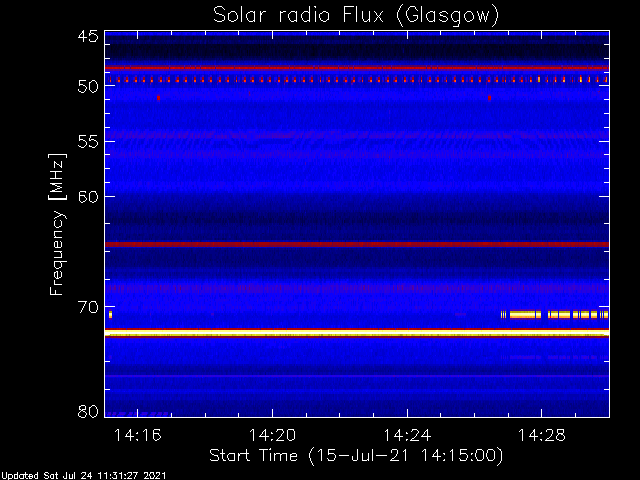This screenshot has height=480, width=640.
Task: Click the Start Time axis label
Action: 356,456
